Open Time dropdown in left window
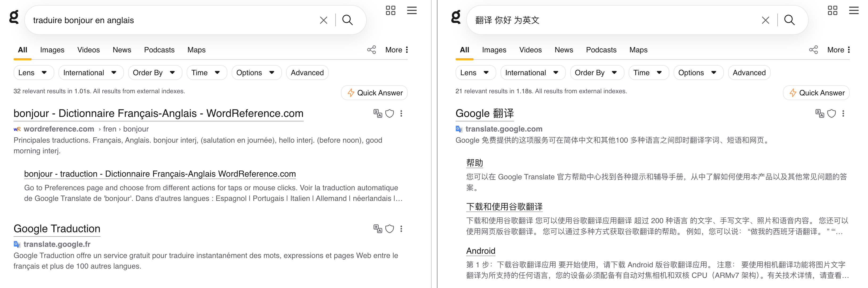Viewport: 868px width, 288px height. (207, 73)
